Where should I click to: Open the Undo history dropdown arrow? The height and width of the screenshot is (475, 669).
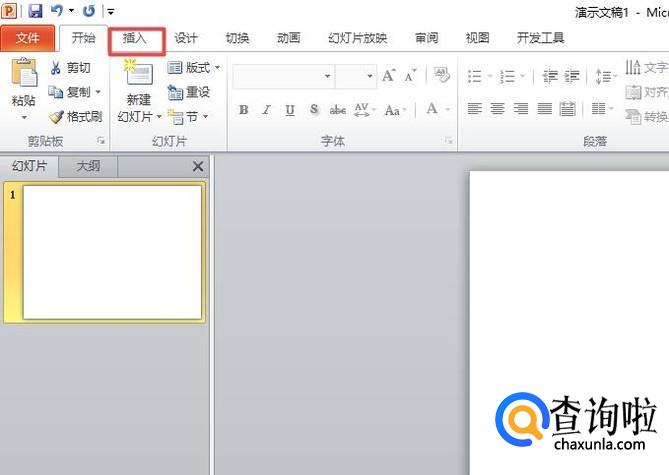[71, 11]
